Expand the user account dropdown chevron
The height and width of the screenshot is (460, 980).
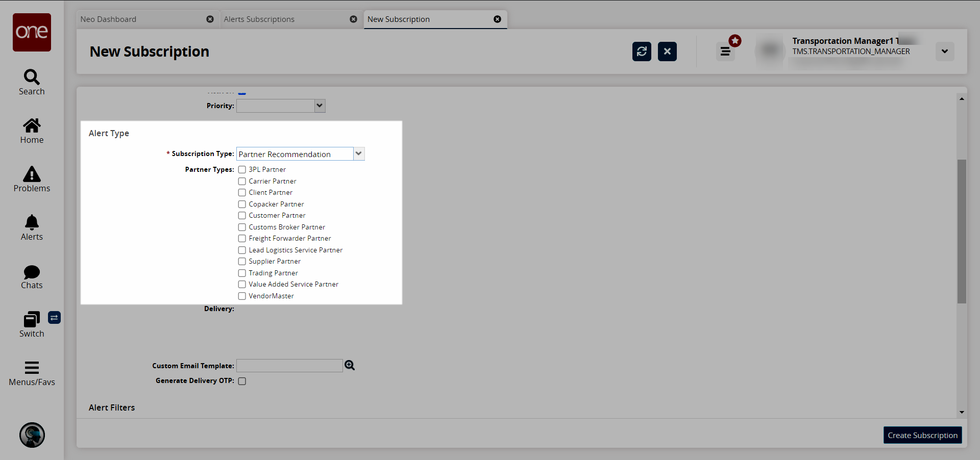[x=945, y=52]
